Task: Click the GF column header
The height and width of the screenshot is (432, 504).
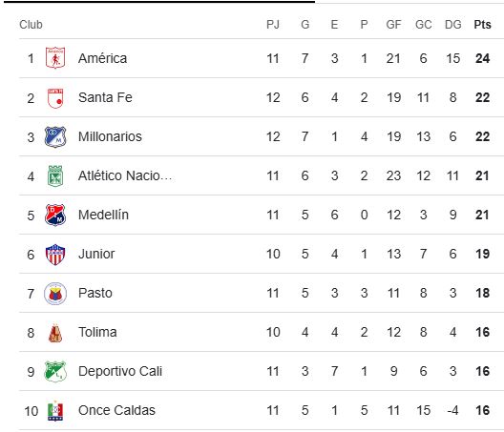Action: 393,25
